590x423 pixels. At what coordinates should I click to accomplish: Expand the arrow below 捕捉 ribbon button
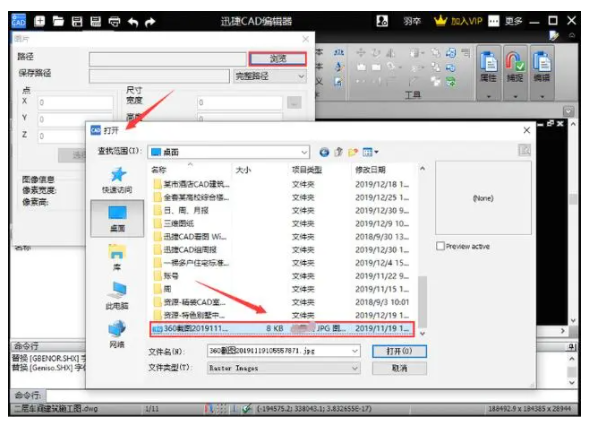coord(515,96)
